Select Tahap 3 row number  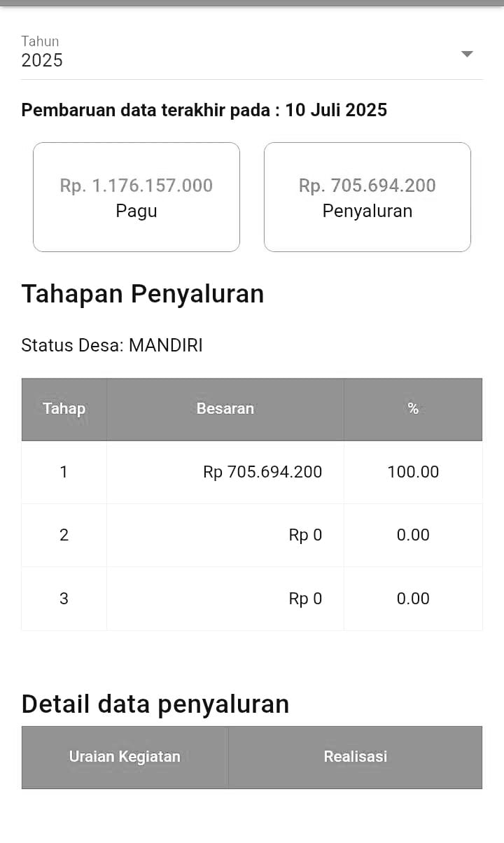(x=64, y=599)
